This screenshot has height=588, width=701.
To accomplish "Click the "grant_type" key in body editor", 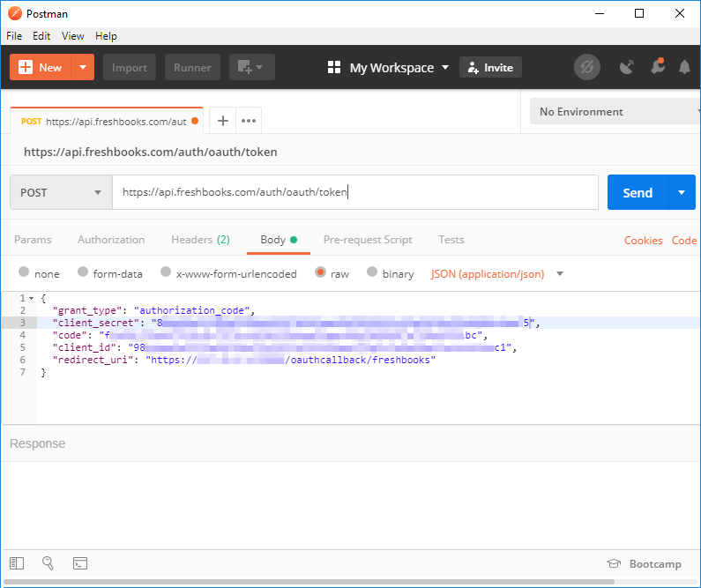I will pyautogui.click(x=87, y=310).
